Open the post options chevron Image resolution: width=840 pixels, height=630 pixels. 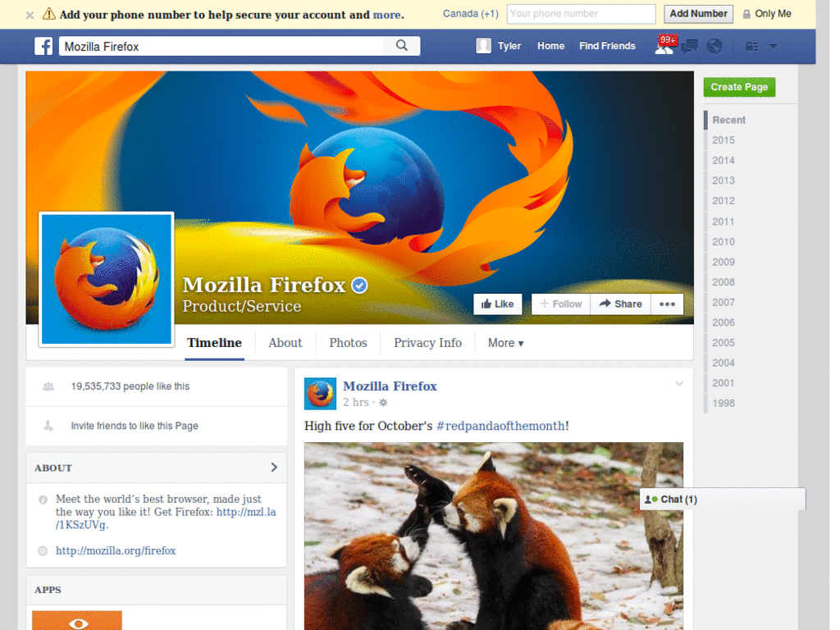(x=679, y=384)
